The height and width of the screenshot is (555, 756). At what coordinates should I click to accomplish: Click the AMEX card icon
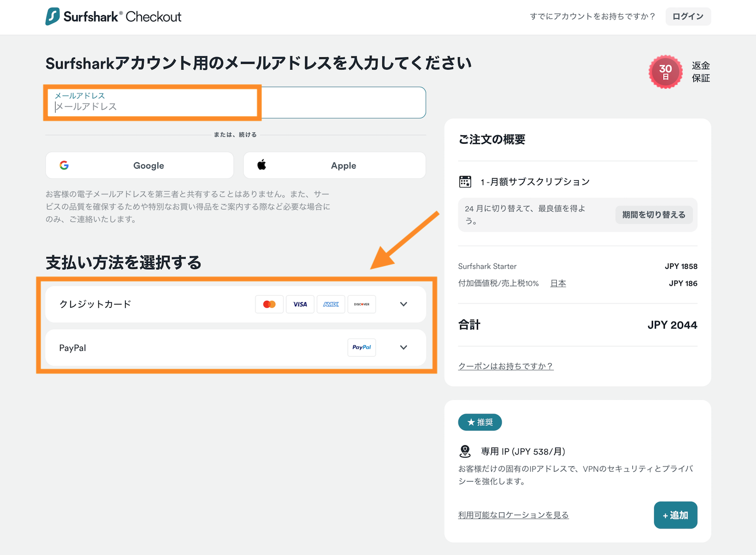[x=331, y=304]
